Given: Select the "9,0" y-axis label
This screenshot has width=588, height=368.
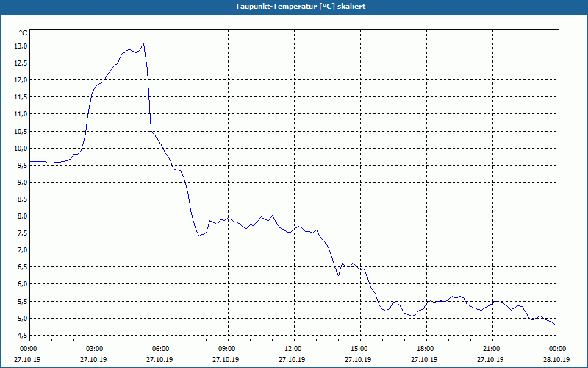Looking at the screenshot, I should [22, 182].
